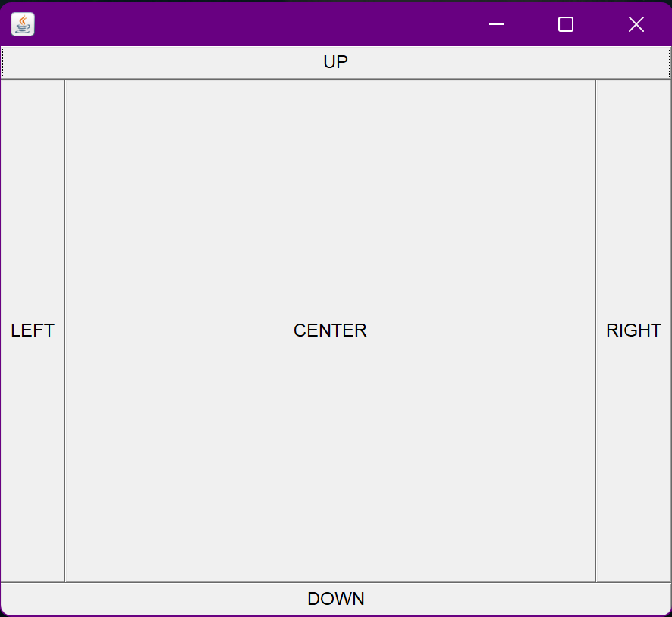Activate the top UP panel button
The image size is (672, 617).
(334, 62)
